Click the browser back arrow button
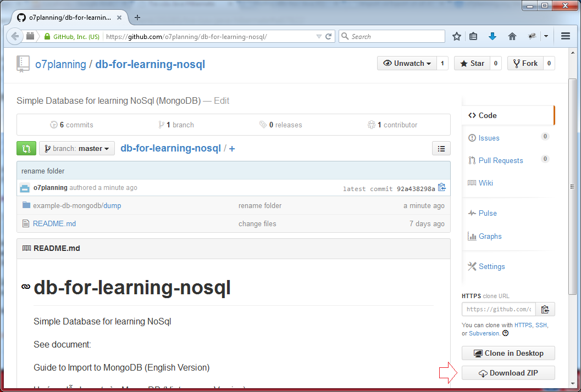The image size is (581, 392). [15, 36]
